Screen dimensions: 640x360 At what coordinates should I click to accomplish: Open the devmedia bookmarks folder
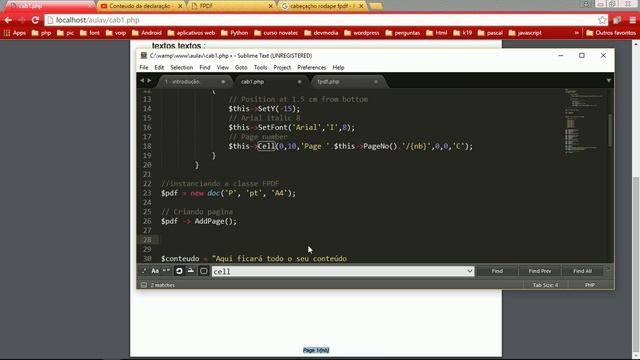(321, 33)
